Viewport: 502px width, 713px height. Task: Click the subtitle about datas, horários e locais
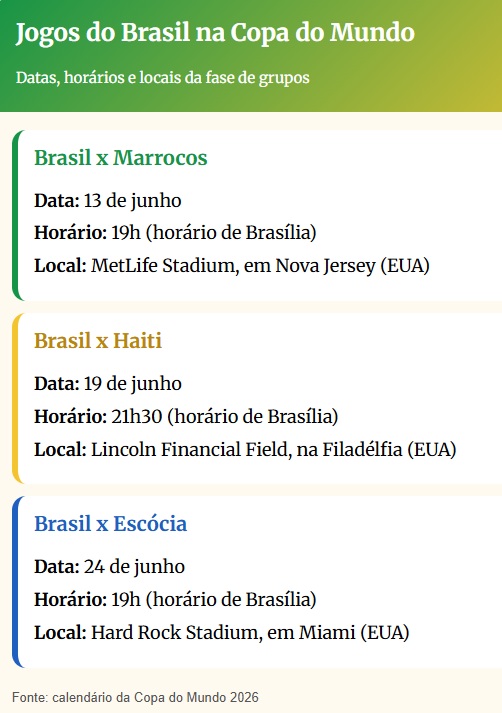(x=162, y=78)
